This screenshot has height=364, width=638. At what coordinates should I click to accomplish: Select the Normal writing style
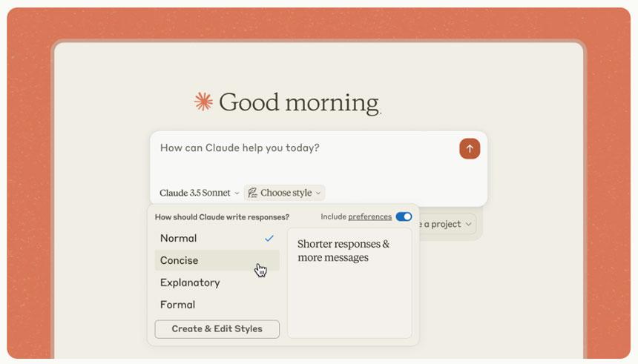point(217,238)
